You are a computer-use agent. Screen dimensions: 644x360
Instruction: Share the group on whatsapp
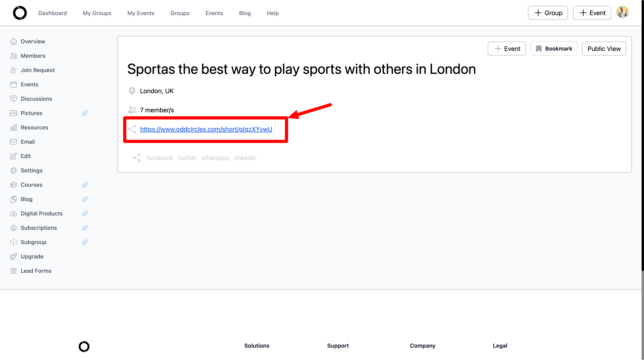pyautogui.click(x=215, y=158)
